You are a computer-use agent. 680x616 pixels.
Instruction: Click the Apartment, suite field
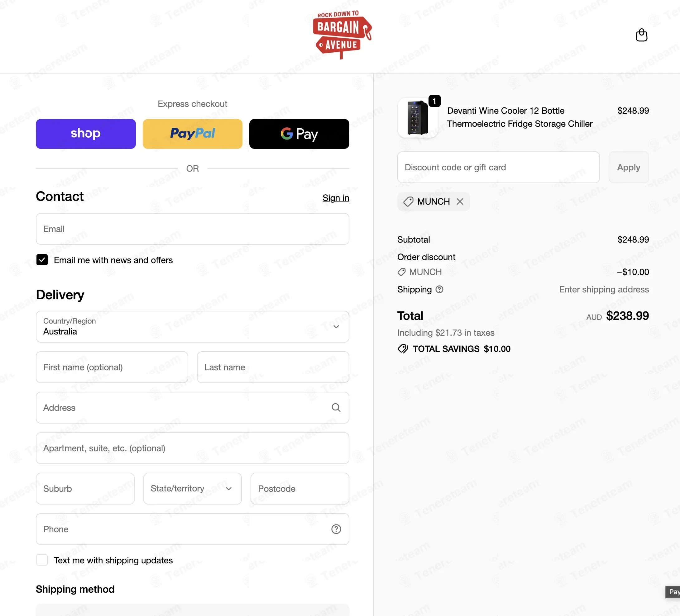192,448
